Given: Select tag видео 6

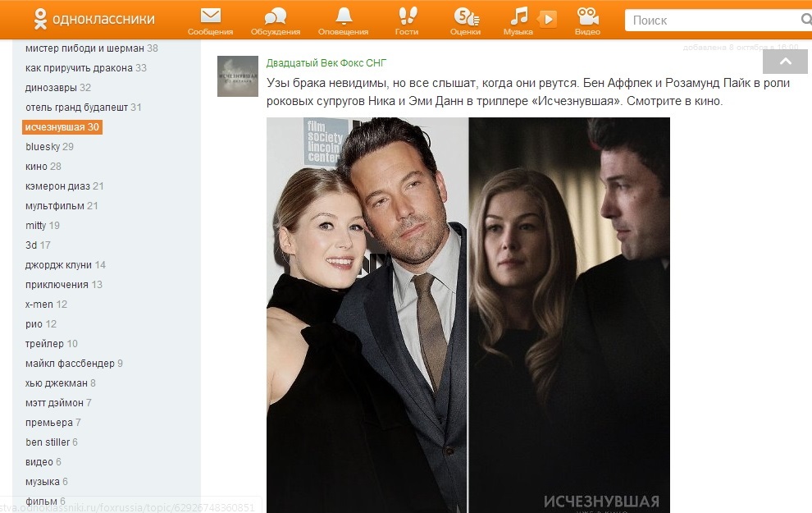Looking at the screenshot, I should tap(43, 461).
